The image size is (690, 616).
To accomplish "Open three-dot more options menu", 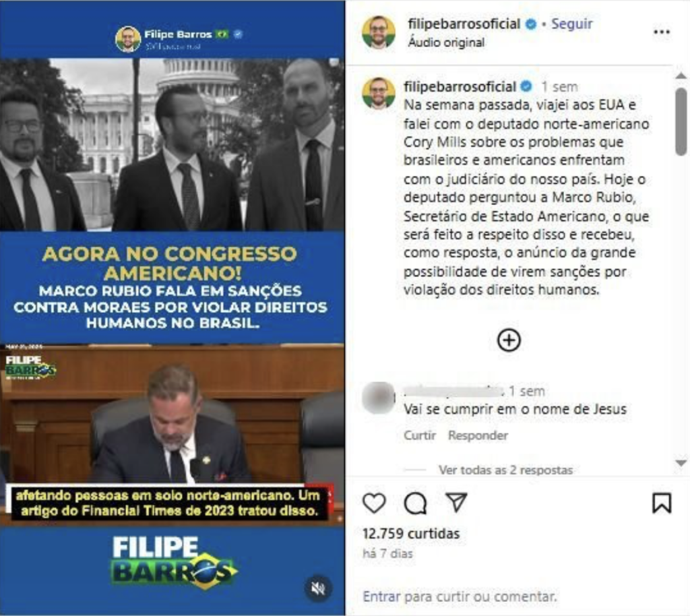I will (662, 32).
